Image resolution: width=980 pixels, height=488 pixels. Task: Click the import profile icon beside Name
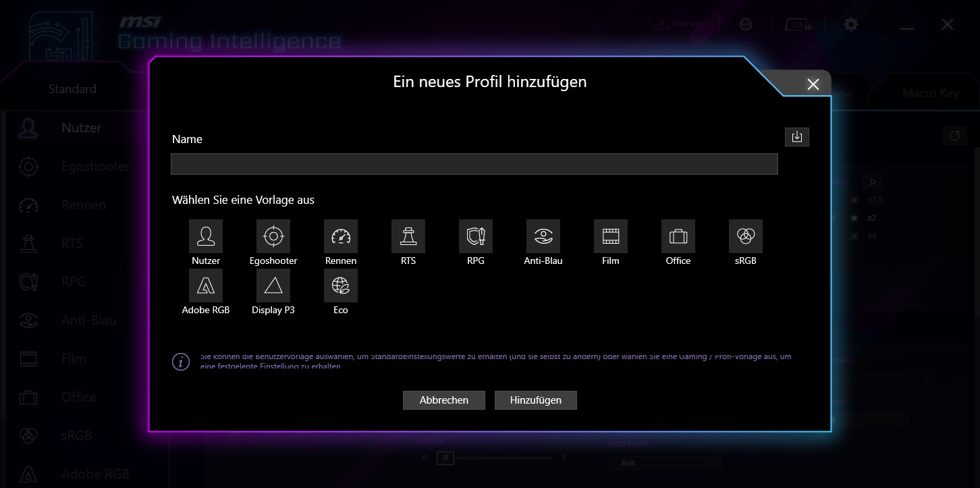796,137
